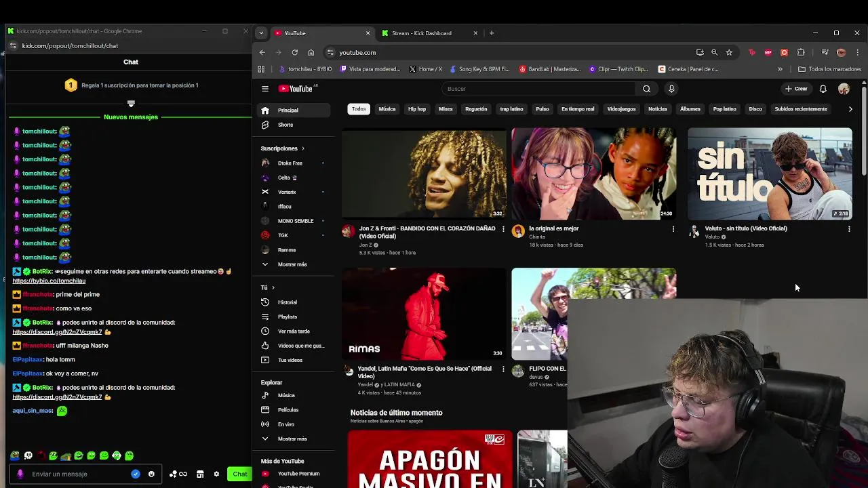Start voice search with microphone icon
Viewport: 868px width, 488px height.
(x=671, y=89)
